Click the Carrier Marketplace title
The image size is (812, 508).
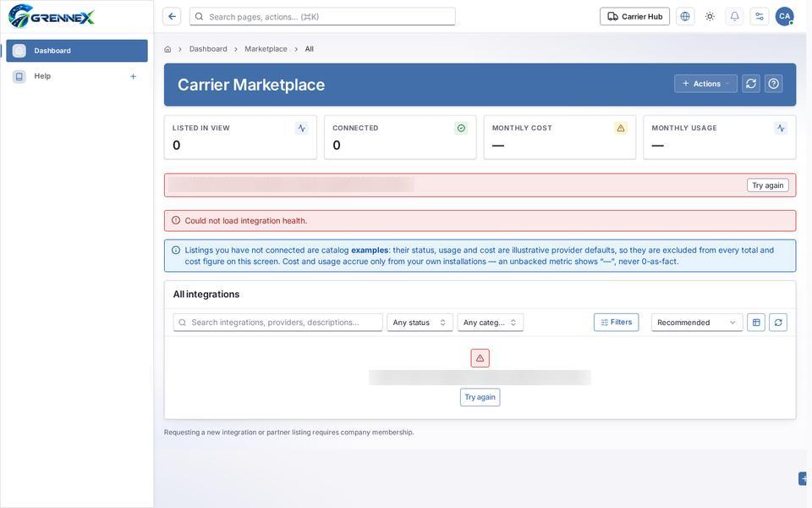[251, 85]
